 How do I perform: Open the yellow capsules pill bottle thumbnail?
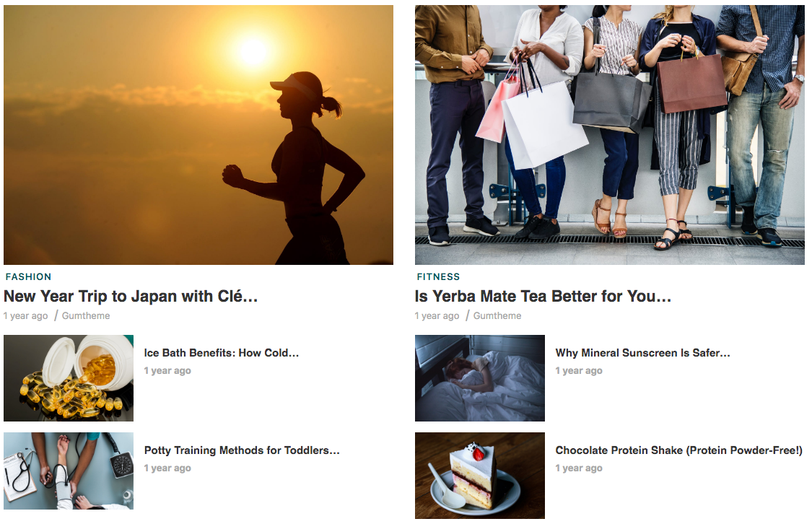point(69,378)
